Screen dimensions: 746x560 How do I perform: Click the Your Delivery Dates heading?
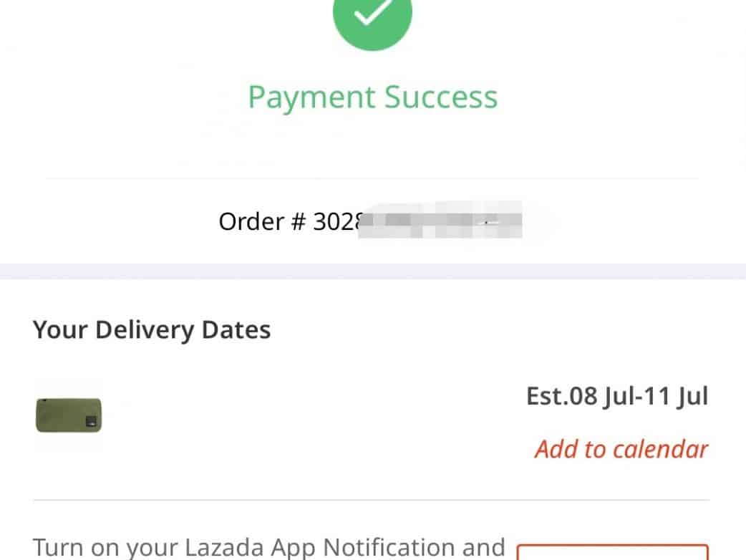152,330
